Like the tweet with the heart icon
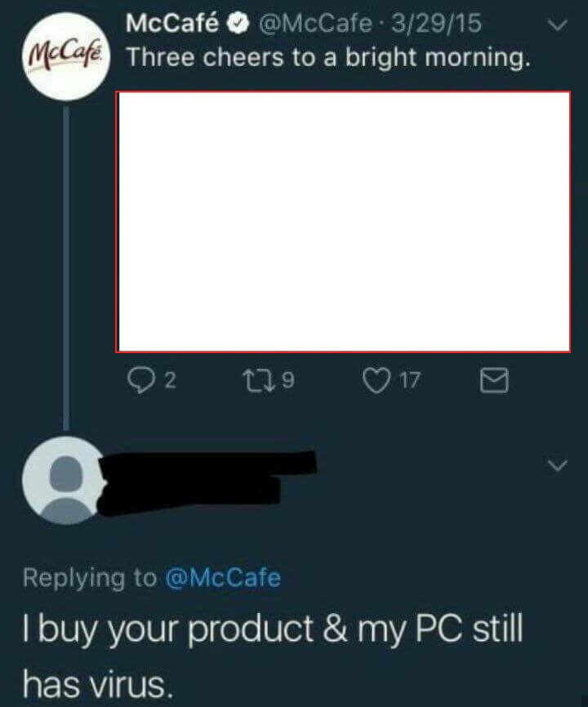The width and height of the screenshot is (588, 707). (376, 380)
